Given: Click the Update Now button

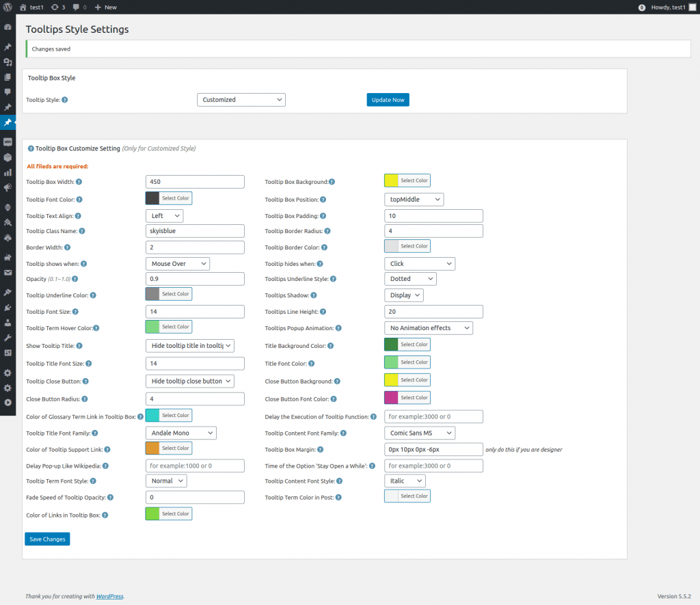Looking at the screenshot, I should tap(388, 100).
